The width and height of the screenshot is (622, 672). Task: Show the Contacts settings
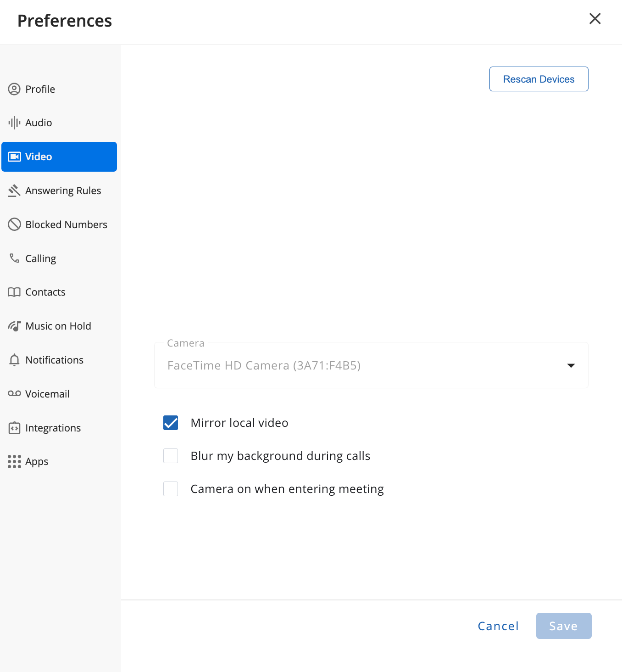tap(59, 292)
